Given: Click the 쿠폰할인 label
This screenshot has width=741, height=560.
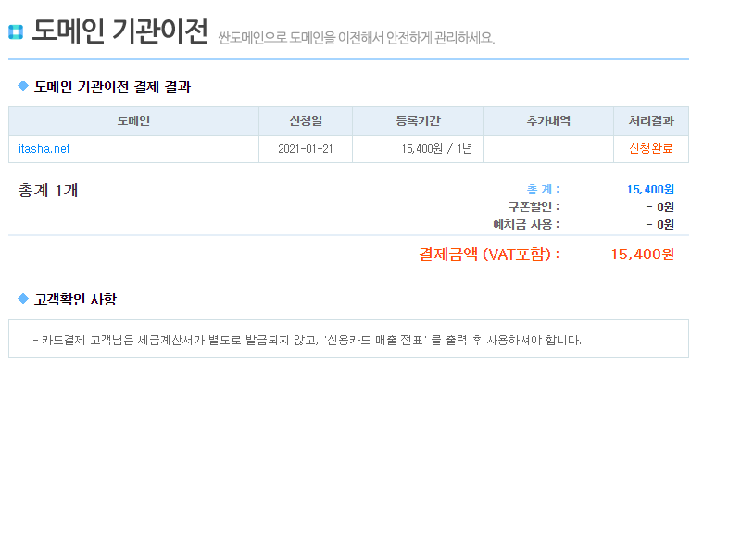Looking at the screenshot, I should click(534, 206).
